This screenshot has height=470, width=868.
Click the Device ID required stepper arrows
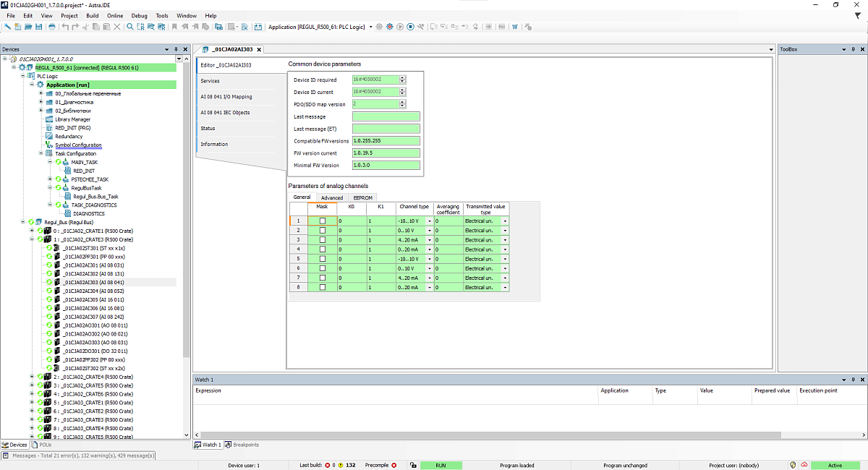pos(402,80)
